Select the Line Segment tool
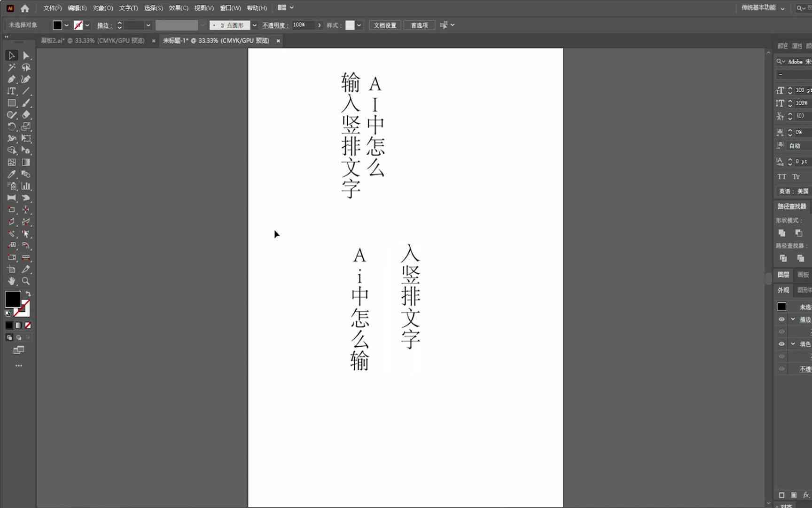812x508 pixels. [x=26, y=91]
